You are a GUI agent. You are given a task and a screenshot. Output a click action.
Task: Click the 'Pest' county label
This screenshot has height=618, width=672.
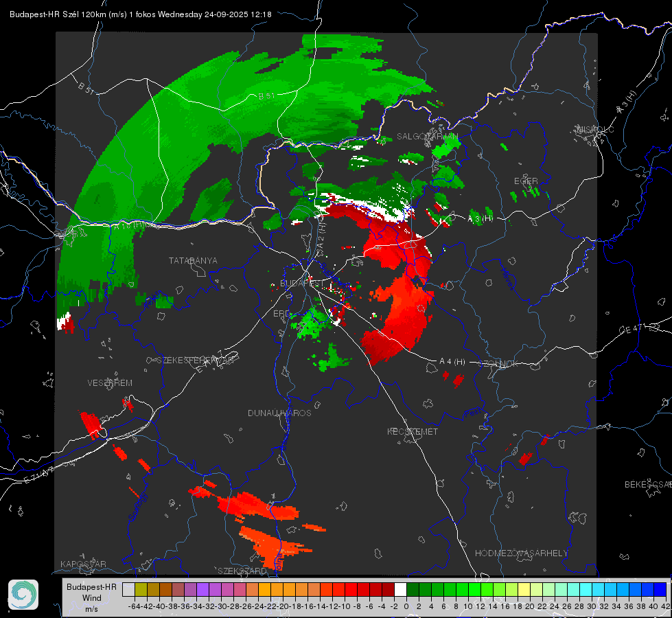[473, 413]
